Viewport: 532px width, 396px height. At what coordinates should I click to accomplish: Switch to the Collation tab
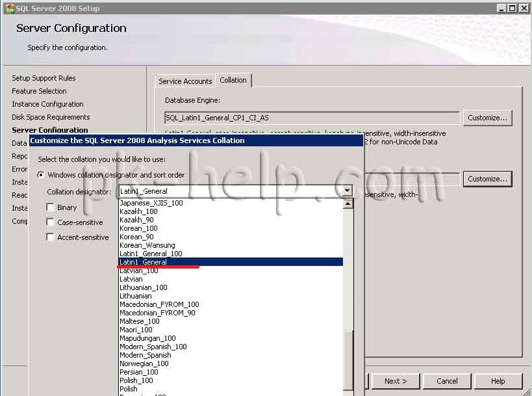(233, 80)
